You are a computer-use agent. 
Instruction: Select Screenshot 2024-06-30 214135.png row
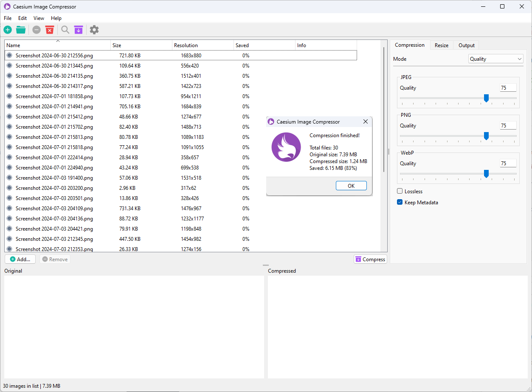click(x=181, y=76)
